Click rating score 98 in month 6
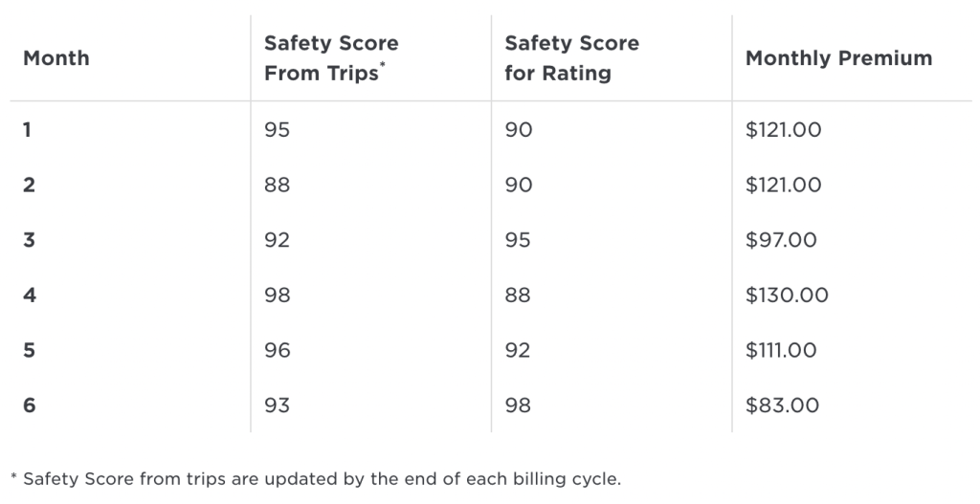Image resolution: width=980 pixels, height=504 pixels. click(x=518, y=405)
